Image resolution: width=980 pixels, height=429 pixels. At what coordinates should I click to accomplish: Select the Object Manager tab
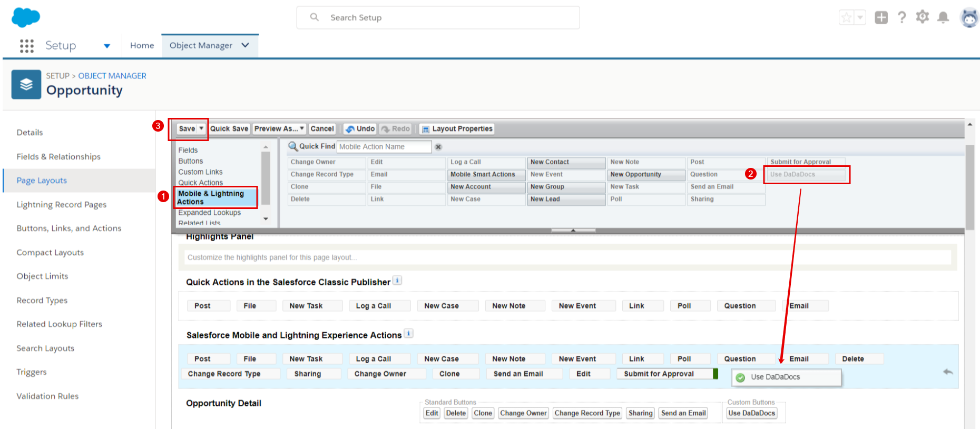201,45
